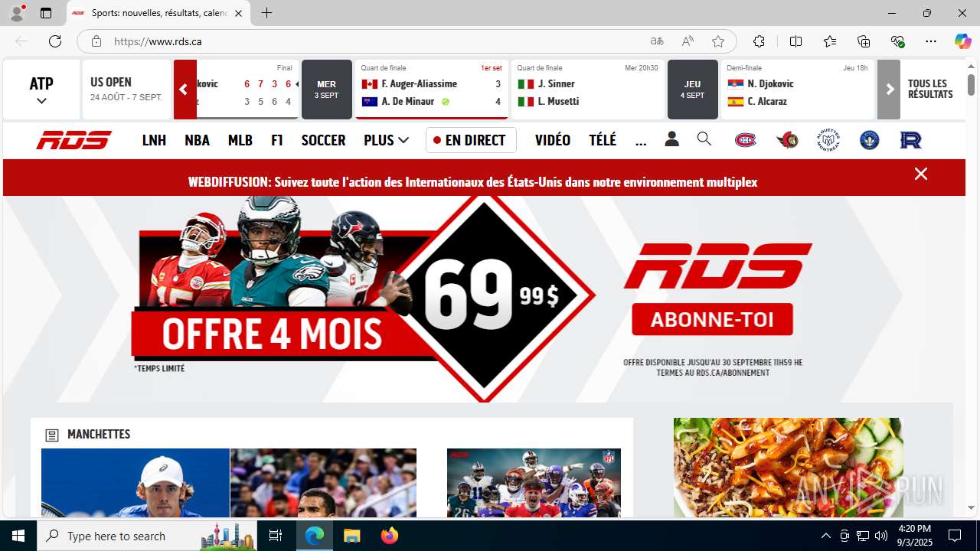Open File Explorer from the taskbar
980x551 pixels.
351,536
